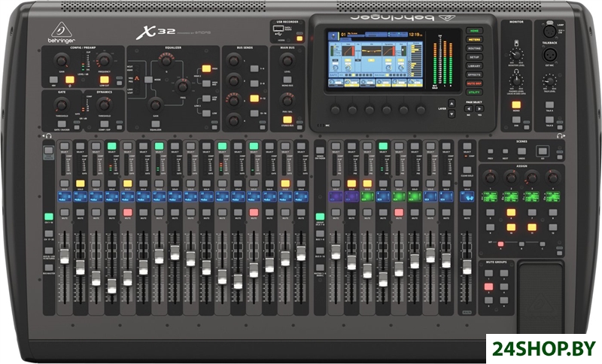
Task: Select Bus Sends bank 5-8 button
Action: click(254, 83)
